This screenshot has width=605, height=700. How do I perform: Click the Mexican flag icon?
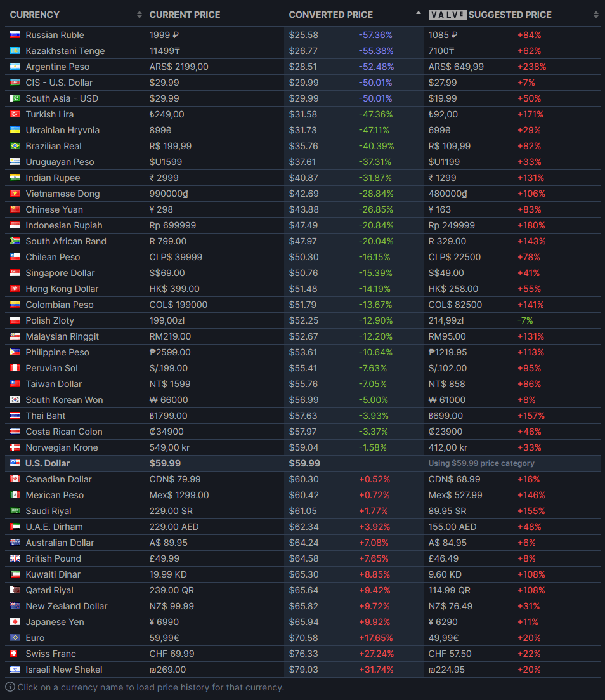pyautogui.click(x=15, y=494)
